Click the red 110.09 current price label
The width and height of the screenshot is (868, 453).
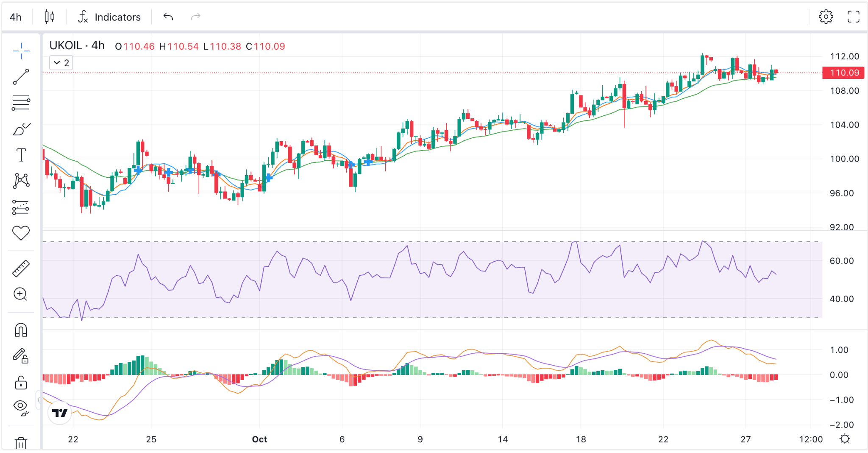tap(844, 73)
